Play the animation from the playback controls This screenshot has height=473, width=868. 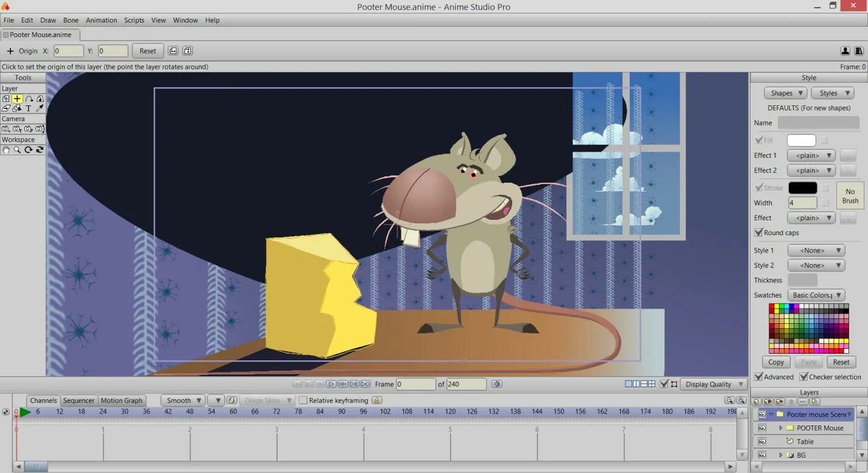331,384
